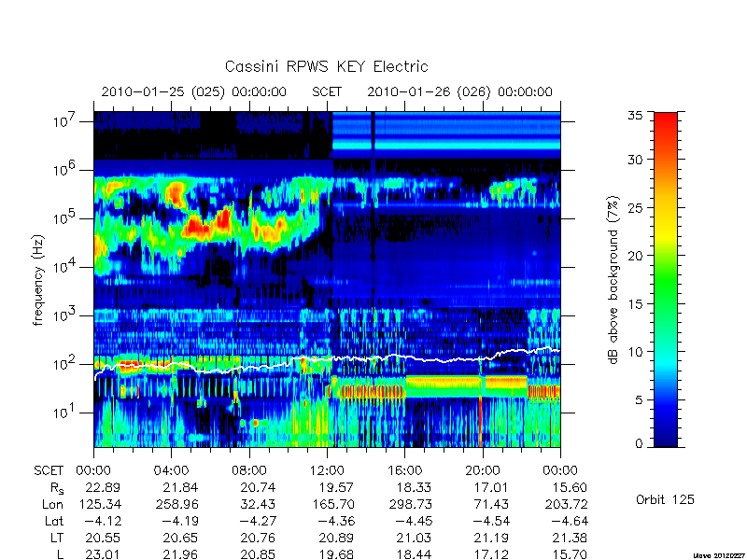Click the Lat value -4.12
Screen dimensions: 747x560
tap(103, 522)
